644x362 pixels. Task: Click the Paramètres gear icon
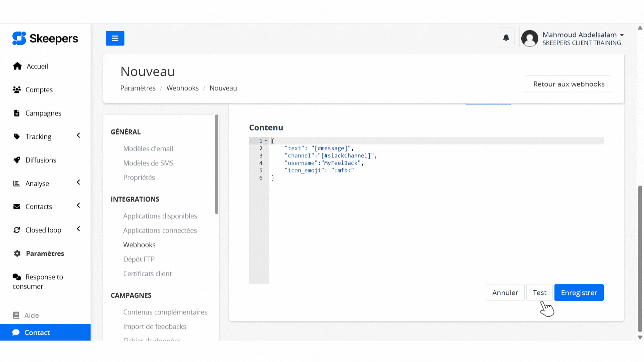click(x=17, y=253)
